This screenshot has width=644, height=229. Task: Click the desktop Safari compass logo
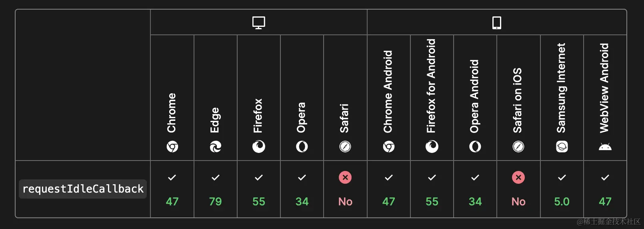point(345,147)
